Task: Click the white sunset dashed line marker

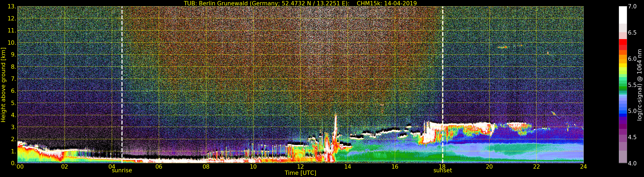Action: (x=442, y=85)
